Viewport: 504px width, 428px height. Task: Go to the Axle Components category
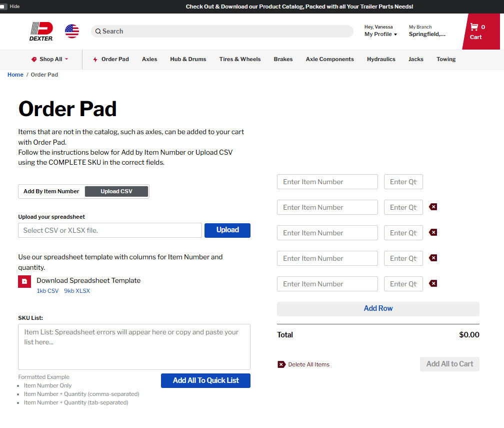pyautogui.click(x=330, y=59)
